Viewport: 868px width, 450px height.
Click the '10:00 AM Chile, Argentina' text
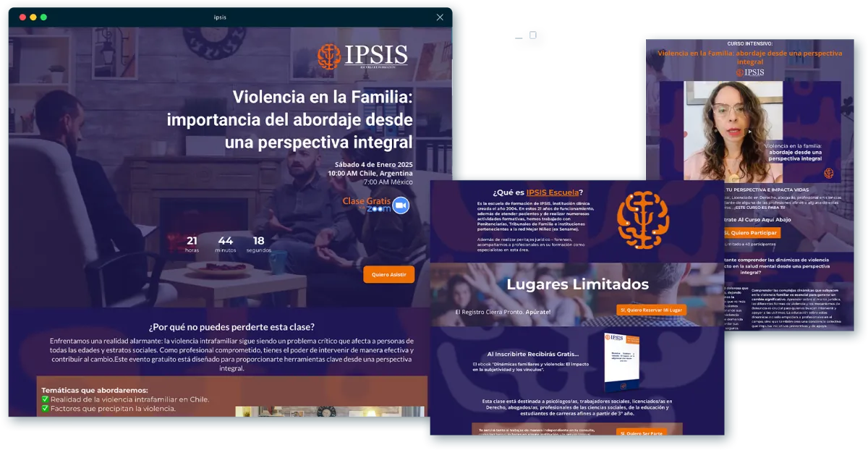[x=370, y=174]
